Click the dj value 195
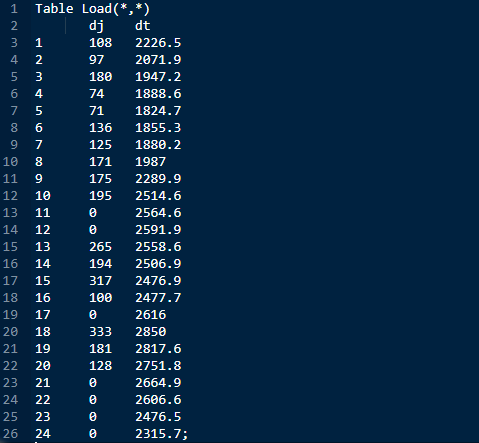Image resolution: width=479 pixels, height=443 pixels. pyautogui.click(x=100, y=196)
